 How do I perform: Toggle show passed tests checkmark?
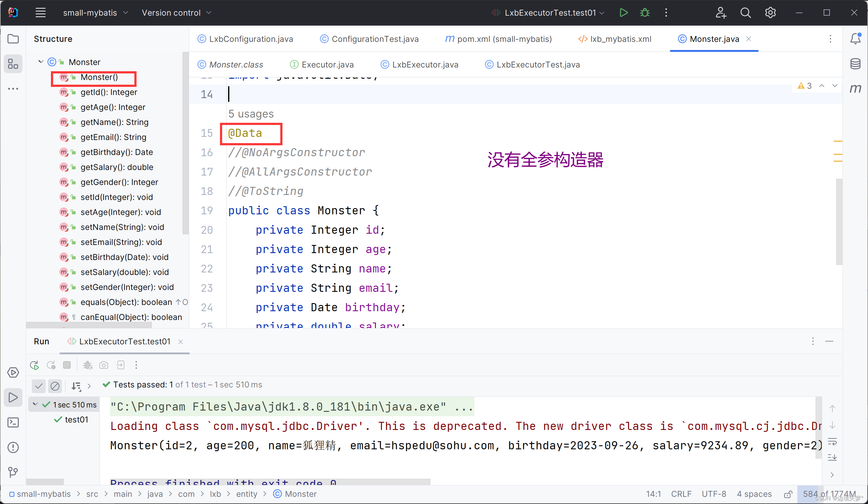tap(38, 386)
